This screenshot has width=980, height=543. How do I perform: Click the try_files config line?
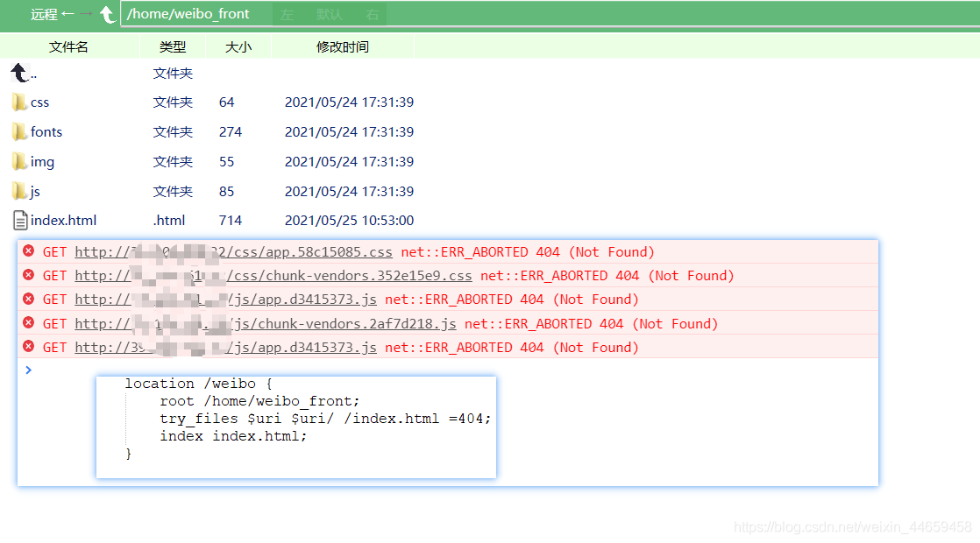coord(325,419)
